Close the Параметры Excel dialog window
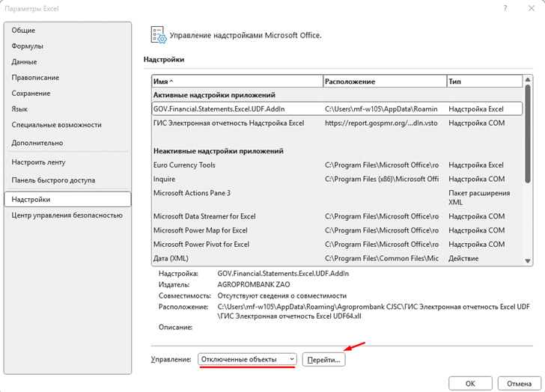This screenshot has height=392, width=545. (529, 8)
